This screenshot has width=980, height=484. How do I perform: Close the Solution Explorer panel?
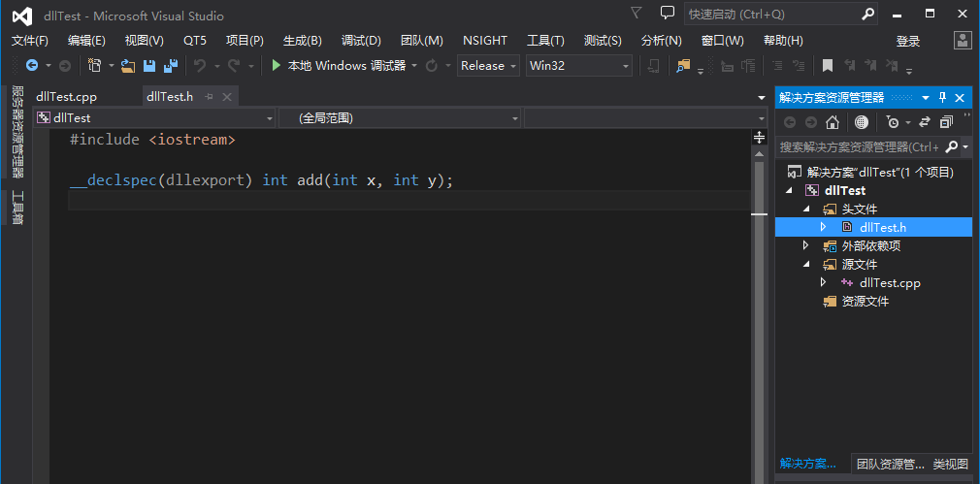(x=960, y=97)
